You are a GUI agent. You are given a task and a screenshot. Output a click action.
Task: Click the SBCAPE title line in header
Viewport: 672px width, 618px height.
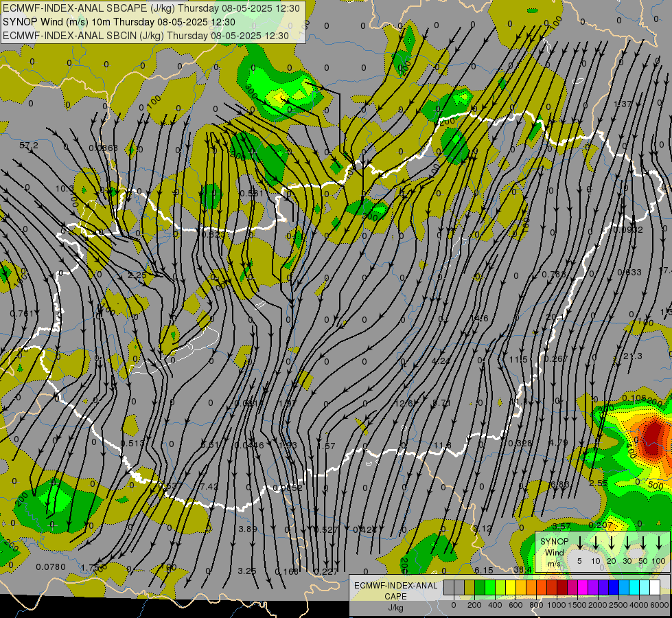(x=151, y=8)
